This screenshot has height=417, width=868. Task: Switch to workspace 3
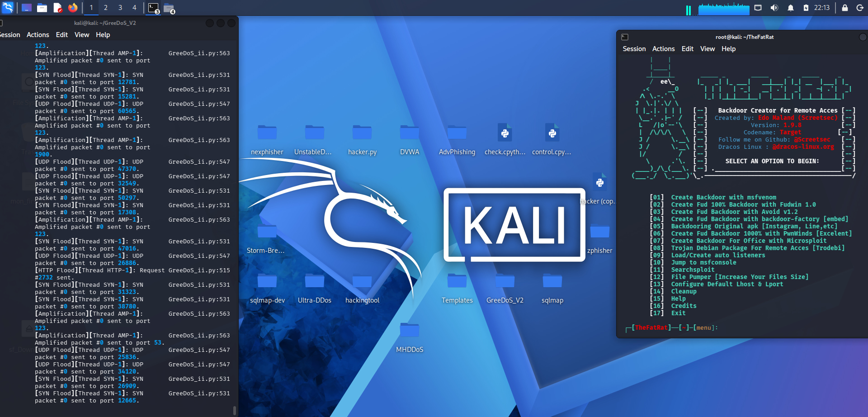tap(120, 8)
